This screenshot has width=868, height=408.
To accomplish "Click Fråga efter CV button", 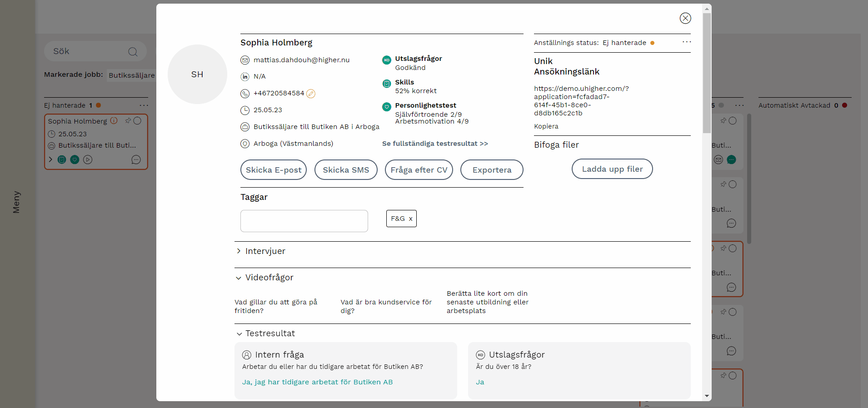I will 419,170.
